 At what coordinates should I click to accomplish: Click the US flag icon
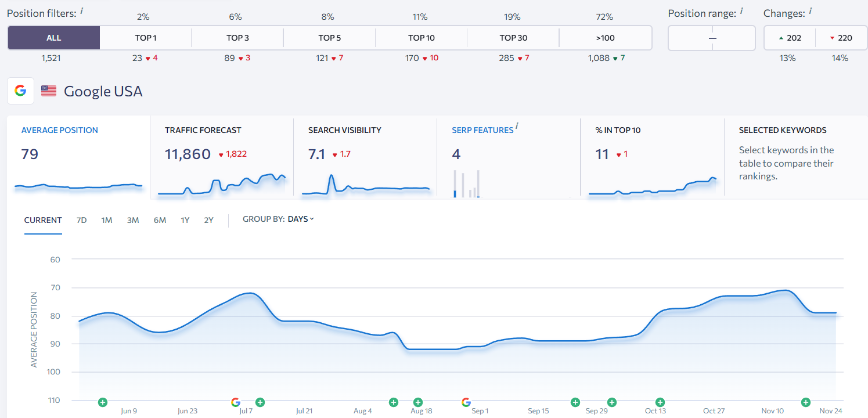(49, 91)
